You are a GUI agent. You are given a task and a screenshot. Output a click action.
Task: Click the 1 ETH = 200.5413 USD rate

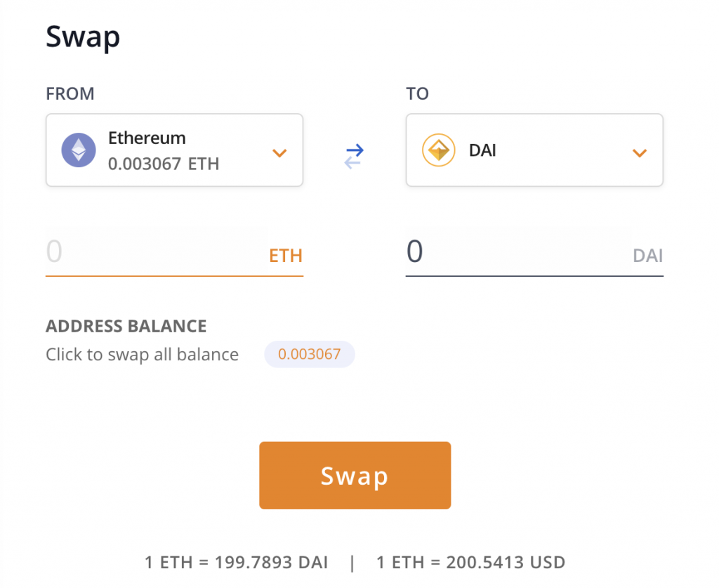[x=470, y=562]
